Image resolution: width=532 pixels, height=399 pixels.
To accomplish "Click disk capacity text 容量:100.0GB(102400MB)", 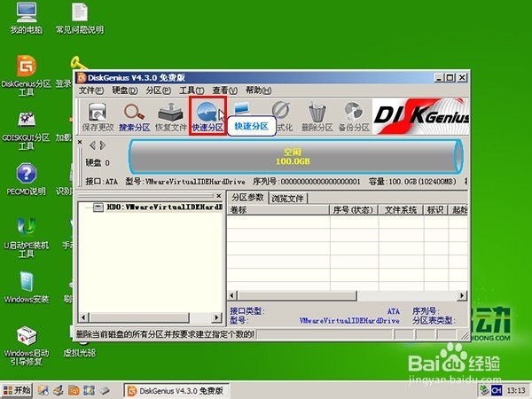I will [x=412, y=182].
